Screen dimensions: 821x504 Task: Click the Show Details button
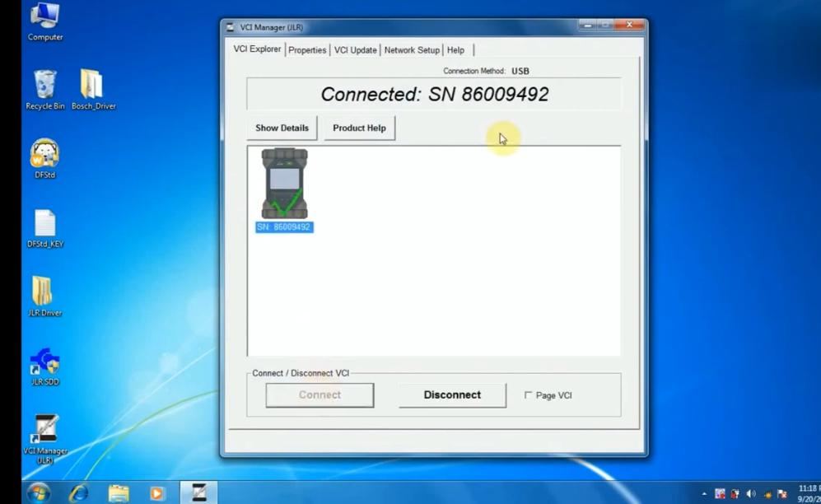pyautogui.click(x=282, y=128)
